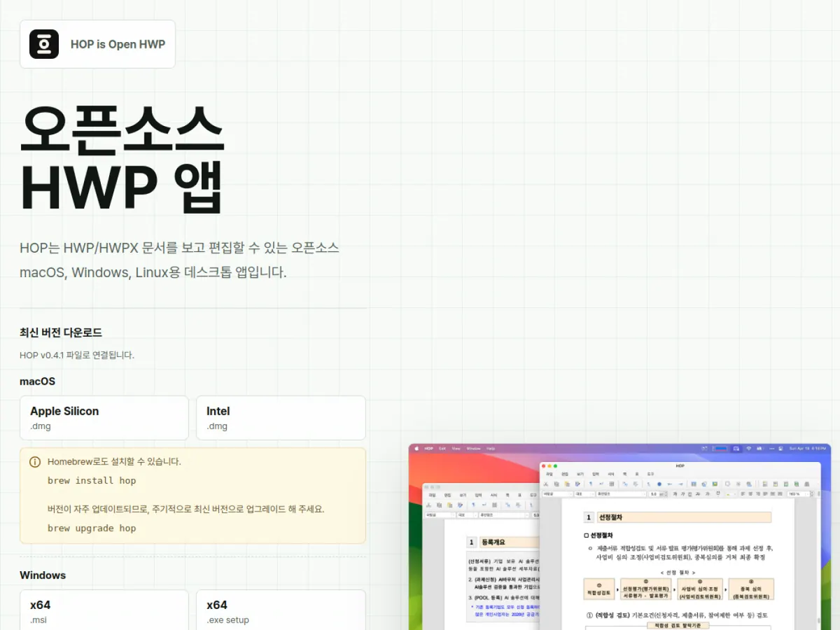Click the Apple logo in the screenshot menu bar
This screenshot has height=630, width=840.
tap(416, 449)
